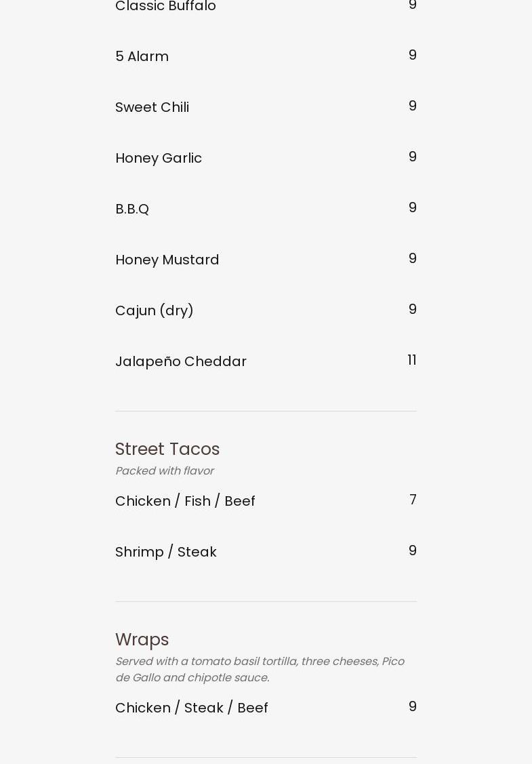Click the Street Tacos section heading
Screen dimensions: 532x764
coord(167,449)
